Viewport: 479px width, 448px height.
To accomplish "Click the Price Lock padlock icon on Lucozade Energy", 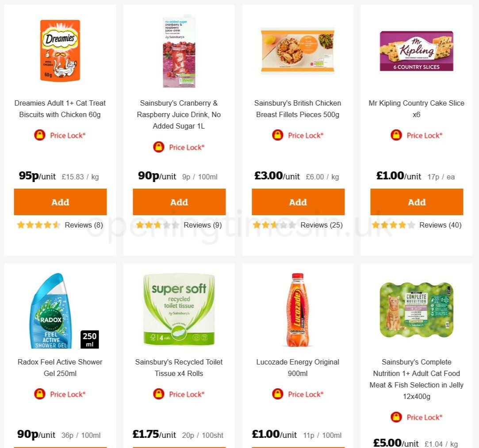I will click(276, 394).
